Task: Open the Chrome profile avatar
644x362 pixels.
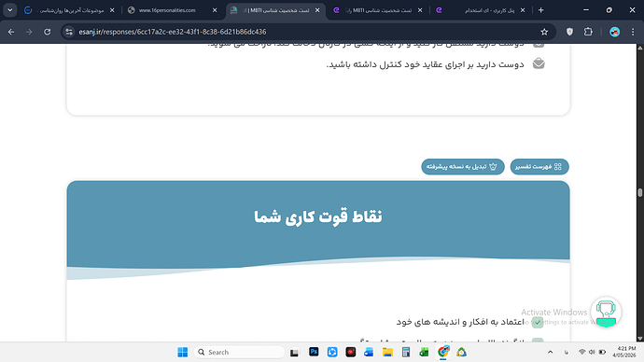Action: 614,32
